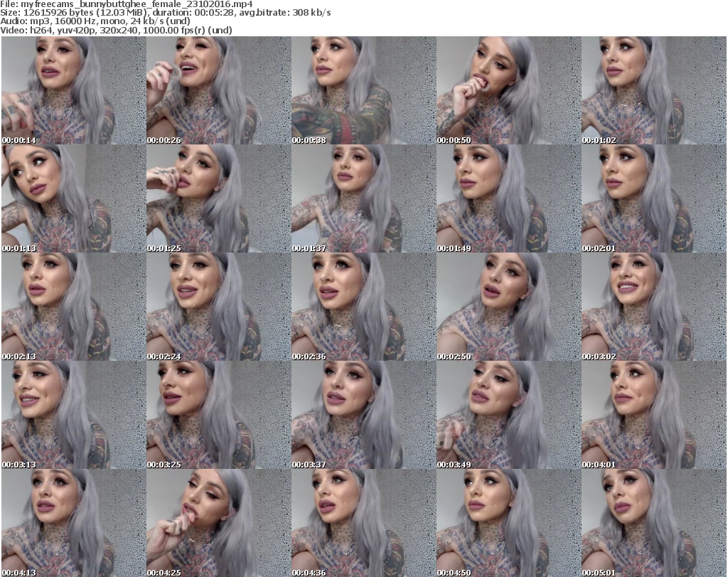This screenshot has width=728, height=577.
Task: Choose the frame stamped 00:01:02
Action: pyautogui.click(x=654, y=90)
